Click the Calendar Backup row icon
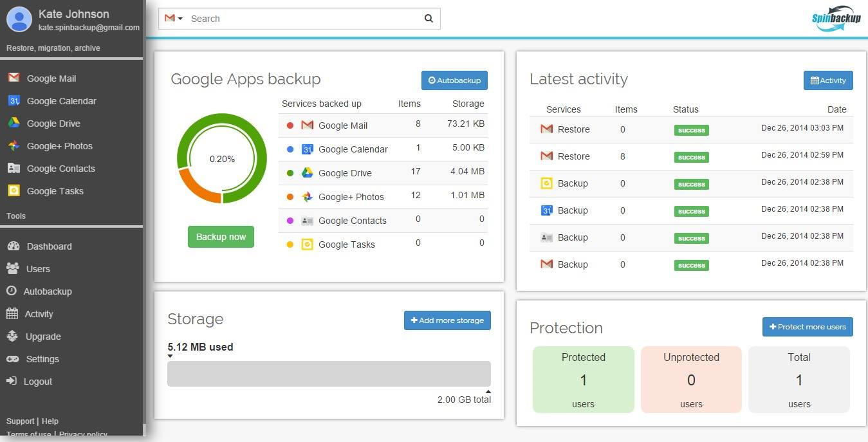This screenshot has height=442, width=868. [546, 210]
